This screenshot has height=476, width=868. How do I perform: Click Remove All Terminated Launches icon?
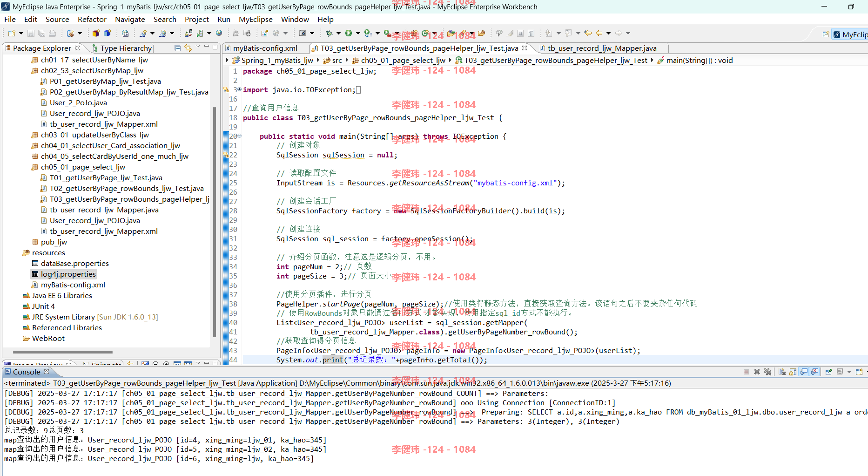tap(767, 372)
